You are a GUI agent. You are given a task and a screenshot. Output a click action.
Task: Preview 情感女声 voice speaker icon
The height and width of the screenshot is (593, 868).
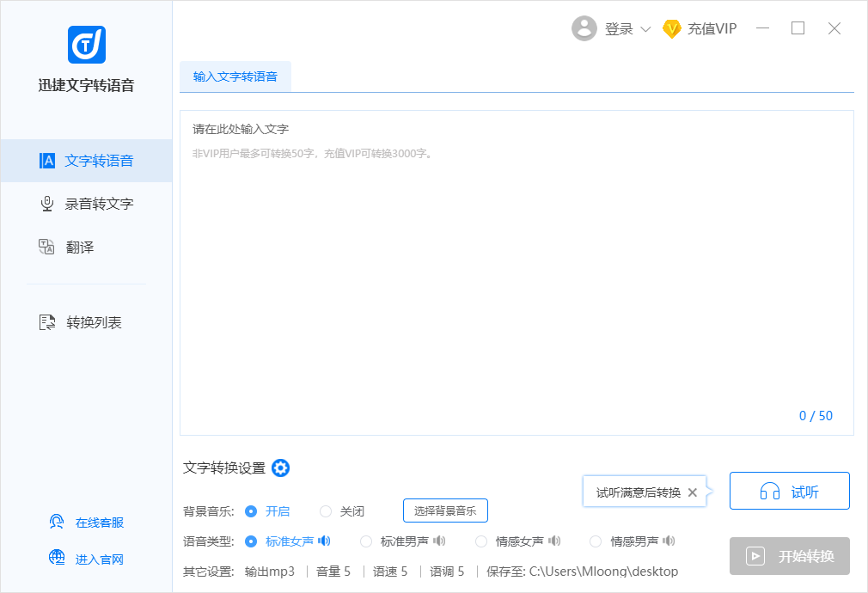[x=554, y=541]
